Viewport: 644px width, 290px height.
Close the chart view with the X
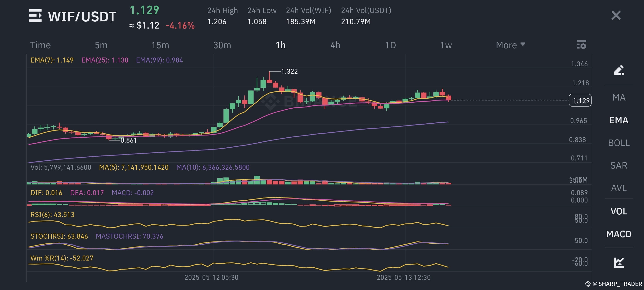pyautogui.click(x=616, y=16)
